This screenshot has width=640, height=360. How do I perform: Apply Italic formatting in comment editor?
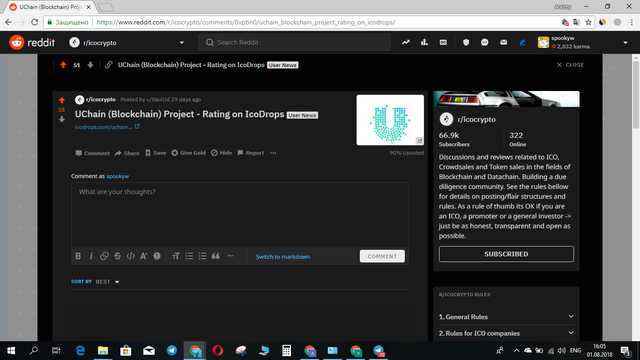tap(91, 256)
